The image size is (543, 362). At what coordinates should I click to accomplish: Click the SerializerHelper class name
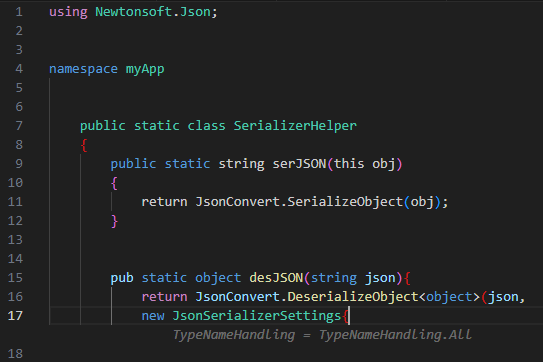point(295,126)
